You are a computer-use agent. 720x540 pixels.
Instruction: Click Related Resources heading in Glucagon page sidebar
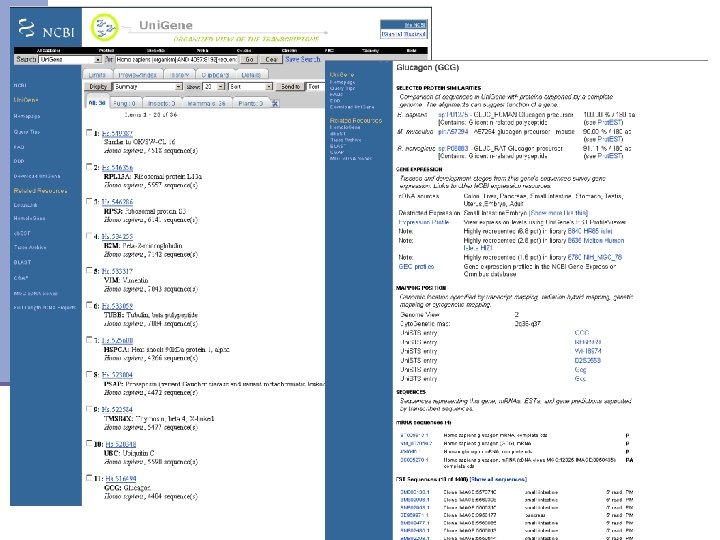click(x=356, y=120)
